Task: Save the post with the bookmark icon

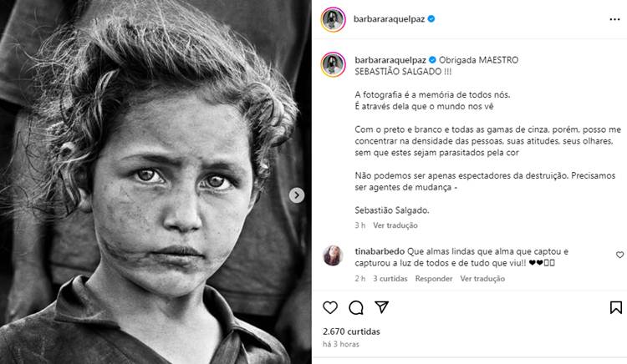Action: [x=616, y=307]
